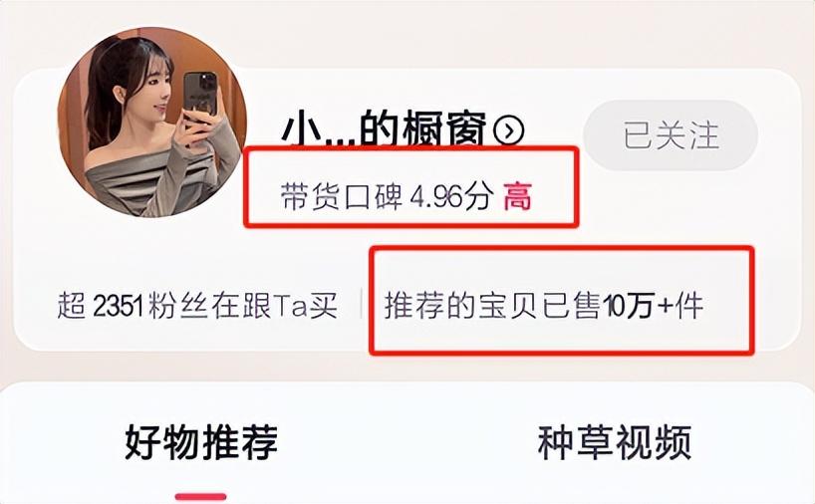The height and width of the screenshot is (504, 815).
Task: Toggle the 已关注 follow button
Action: click(x=671, y=135)
